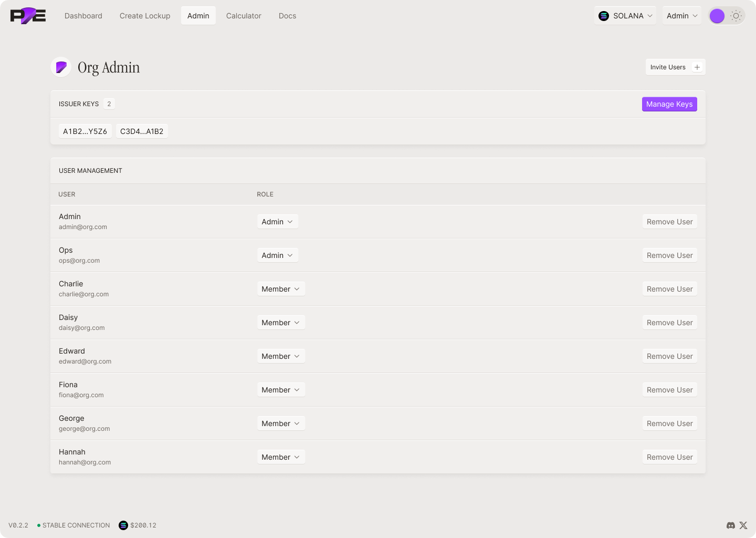Open the Create Lockup tab
The image size is (756, 538).
pos(145,16)
